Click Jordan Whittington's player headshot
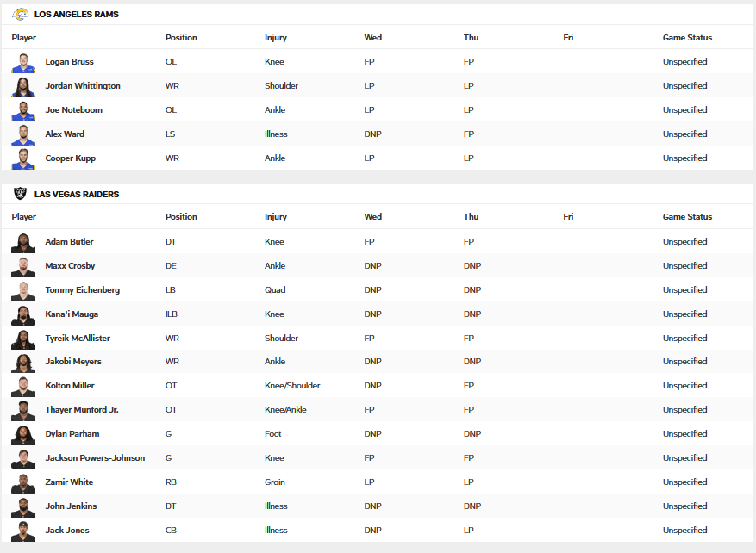Viewport: 756px width, 553px height. pyautogui.click(x=23, y=87)
